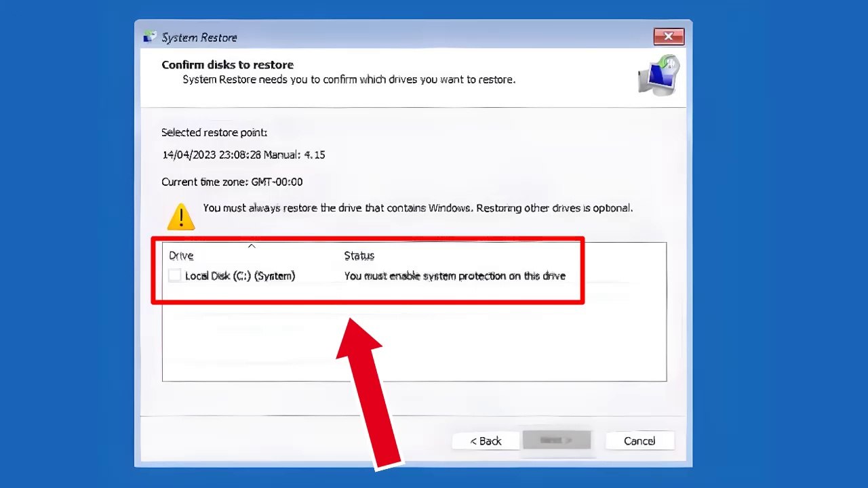Click the Cancel button
Viewport: 868px width, 488px height.
[639, 441]
